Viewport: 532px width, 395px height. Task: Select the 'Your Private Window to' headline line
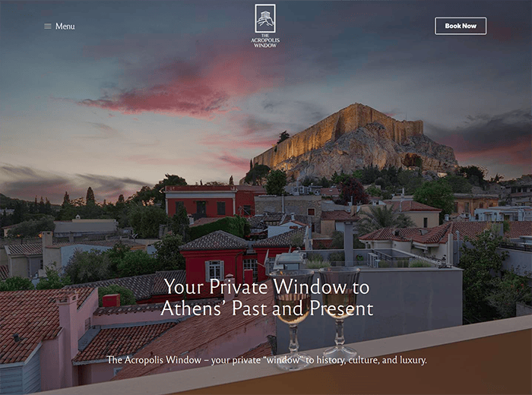pos(267,287)
